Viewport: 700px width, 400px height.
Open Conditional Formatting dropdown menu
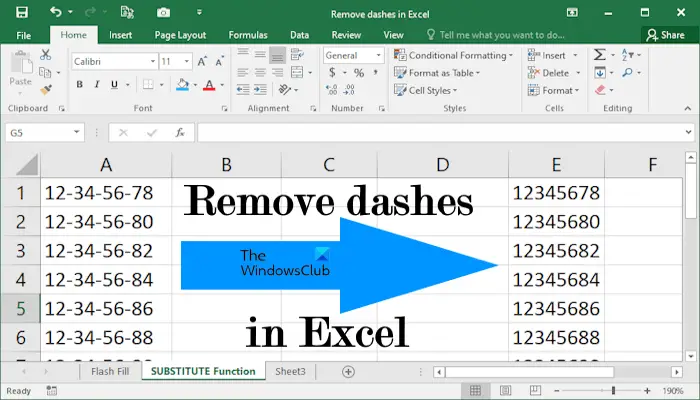click(x=453, y=55)
